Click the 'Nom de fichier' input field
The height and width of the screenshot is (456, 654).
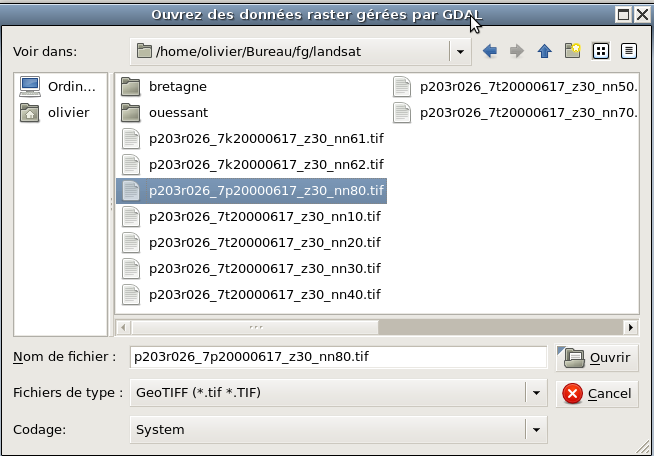338,357
